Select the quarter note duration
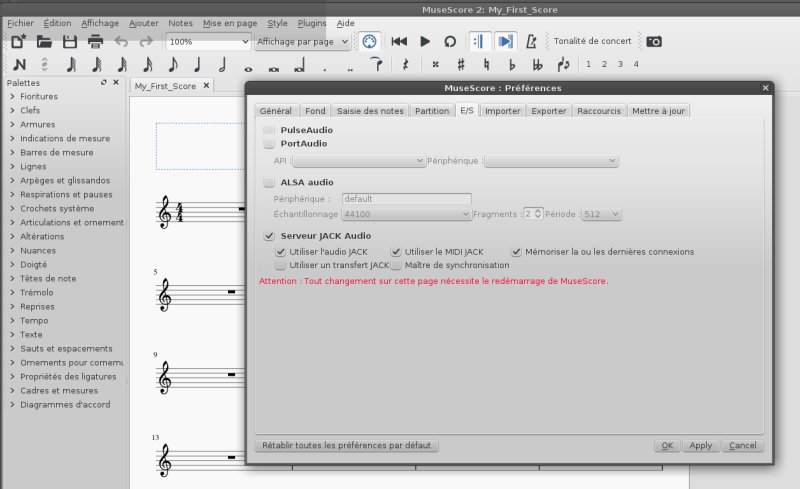 tap(197, 64)
